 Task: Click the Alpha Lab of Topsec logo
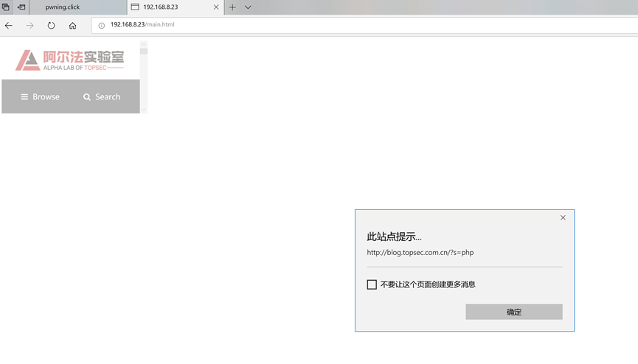(x=69, y=60)
